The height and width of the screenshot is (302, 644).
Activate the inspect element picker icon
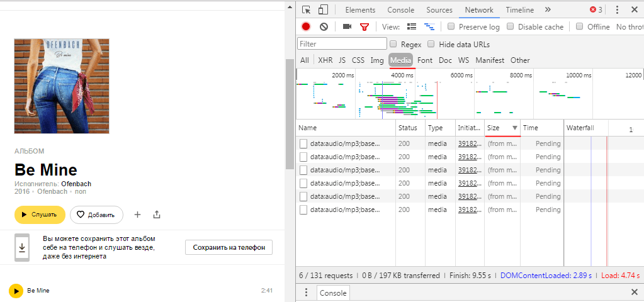[306, 10]
